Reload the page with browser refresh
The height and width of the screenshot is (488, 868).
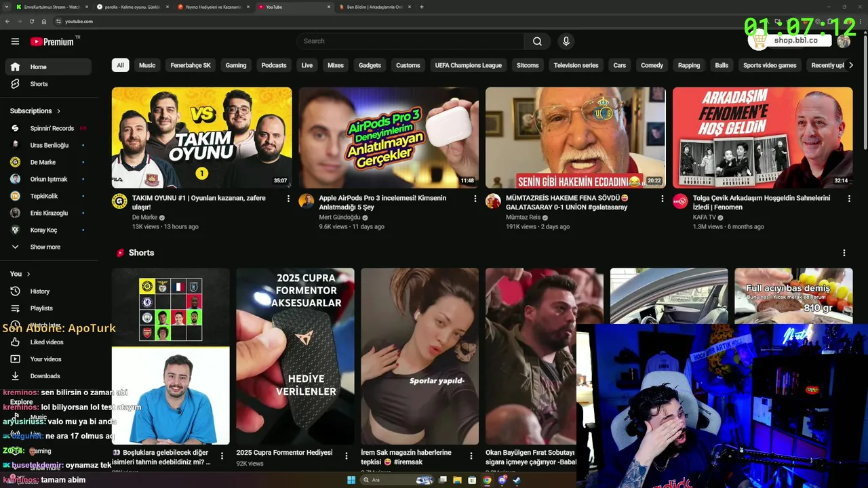pyautogui.click(x=31, y=22)
